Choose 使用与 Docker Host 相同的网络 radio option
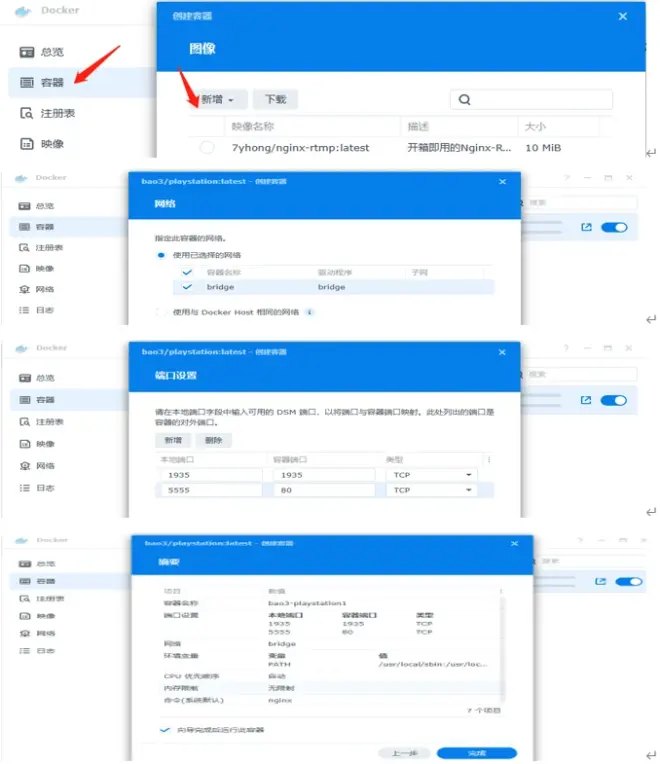The image size is (660, 764). [x=160, y=312]
